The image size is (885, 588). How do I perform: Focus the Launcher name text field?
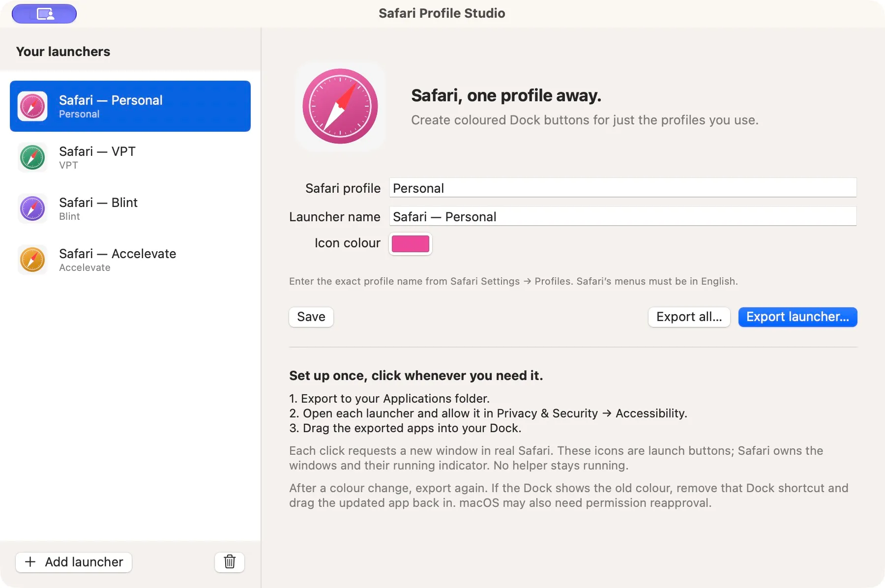tap(623, 216)
